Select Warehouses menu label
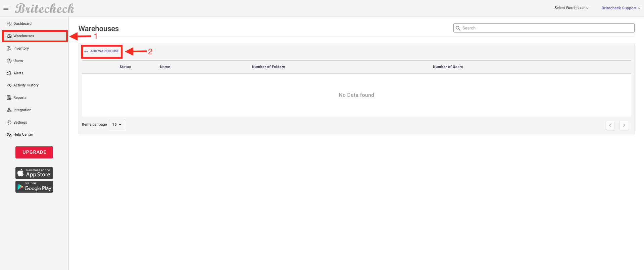The height and width of the screenshot is (270, 644). (x=24, y=36)
